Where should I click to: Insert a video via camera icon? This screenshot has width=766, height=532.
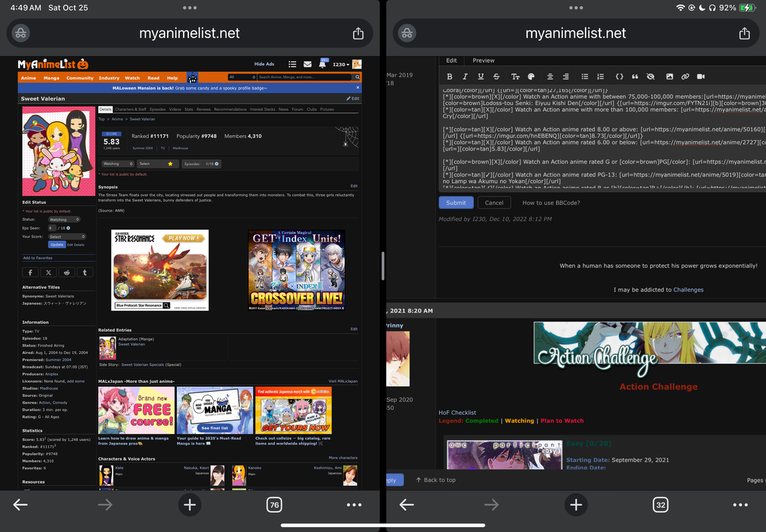701,76
